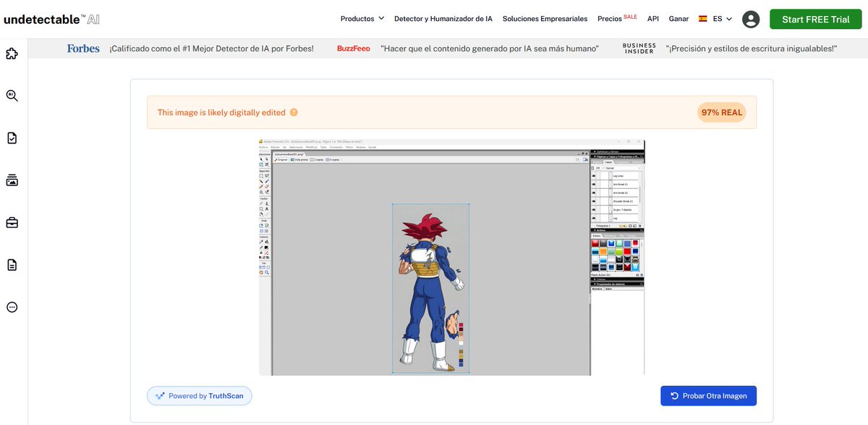This screenshot has height=425, width=868.
Task: Click the quote "¡Precisión y estilos de escritura inigualables!"
Action: coord(752,49)
